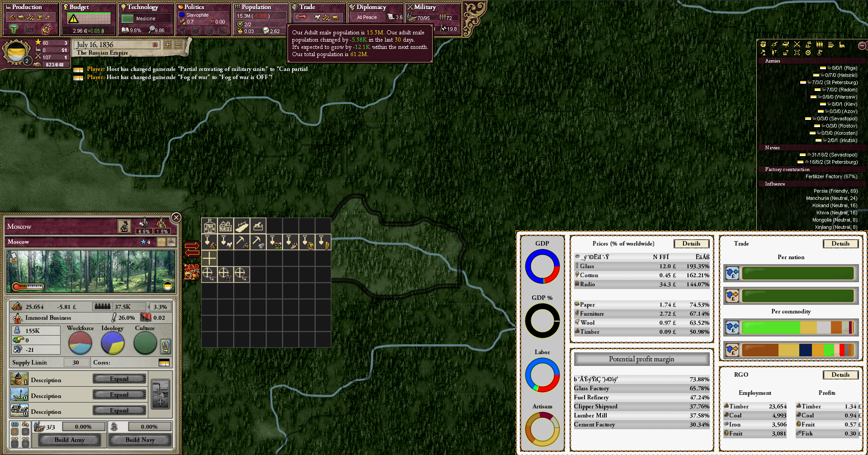Viewport: 868px width, 455px height.
Task: Select the 0/9/0 (Warsaw) army row
Action: coord(834,97)
